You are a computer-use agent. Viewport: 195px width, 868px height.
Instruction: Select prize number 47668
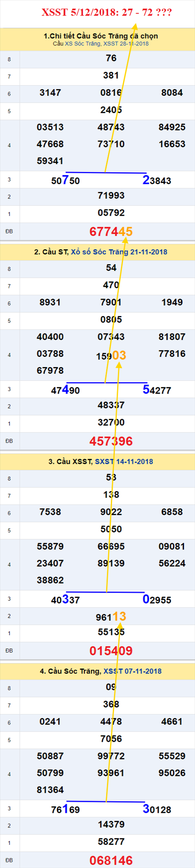[x=50, y=144]
